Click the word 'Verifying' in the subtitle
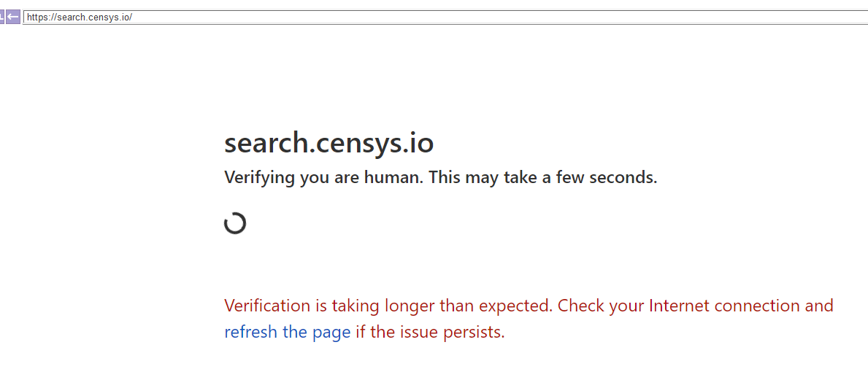868x388 pixels. 259,178
